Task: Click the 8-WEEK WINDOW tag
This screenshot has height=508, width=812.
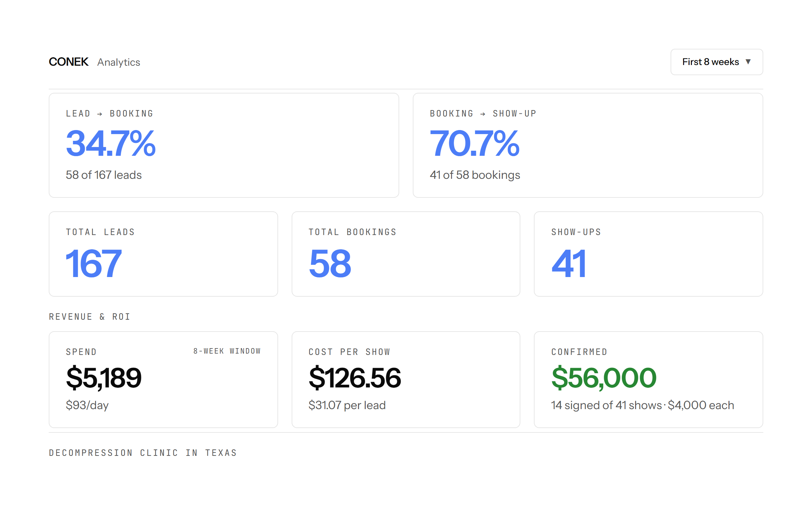Action: 227,351
